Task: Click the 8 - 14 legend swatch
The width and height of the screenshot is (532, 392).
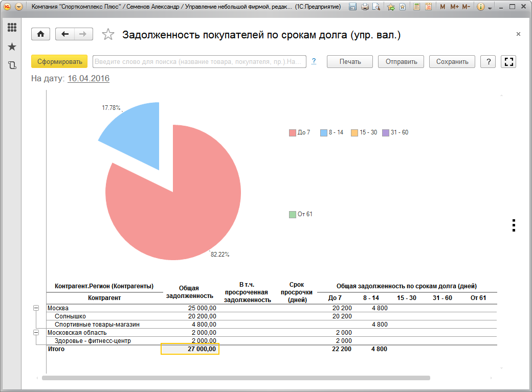Action: (324, 132)
